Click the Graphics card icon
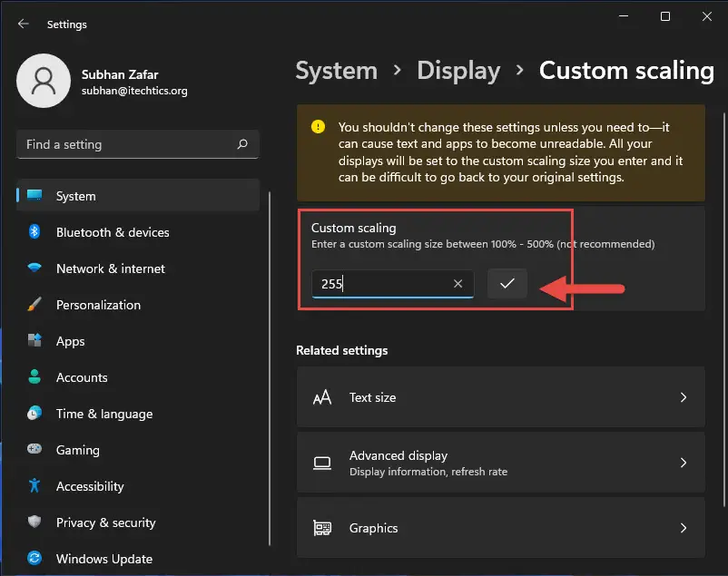728x576 pixels. (322, 528)
